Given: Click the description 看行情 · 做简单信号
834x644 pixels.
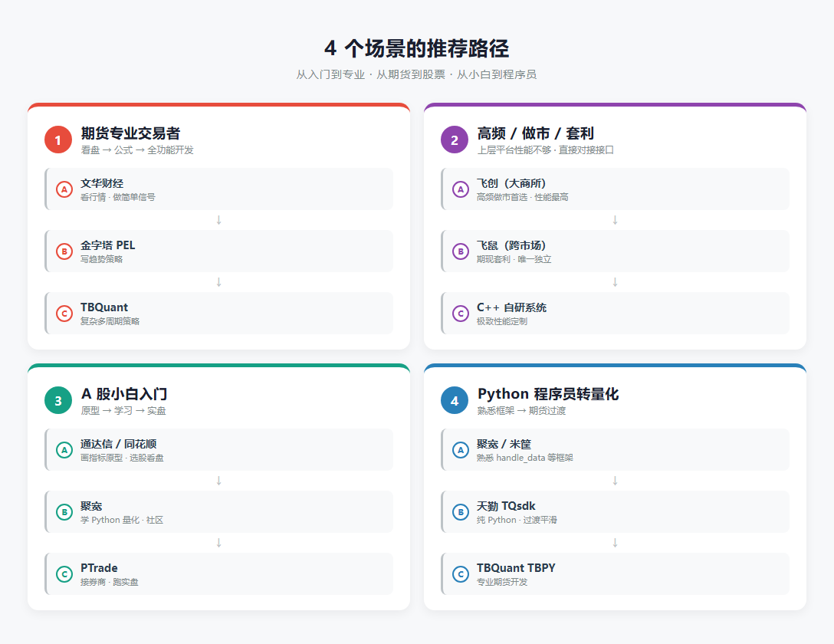Looking at the screenshot, I should 118,197.
